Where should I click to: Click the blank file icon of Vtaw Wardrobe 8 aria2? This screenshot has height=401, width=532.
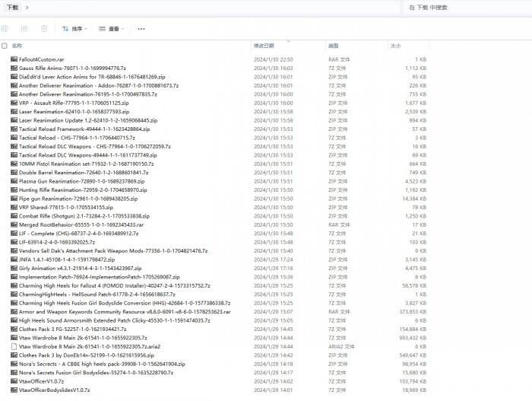point(14,347)
